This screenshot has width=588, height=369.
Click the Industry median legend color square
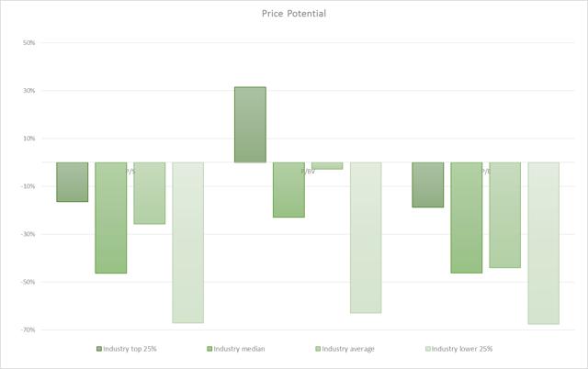point(209,349)
